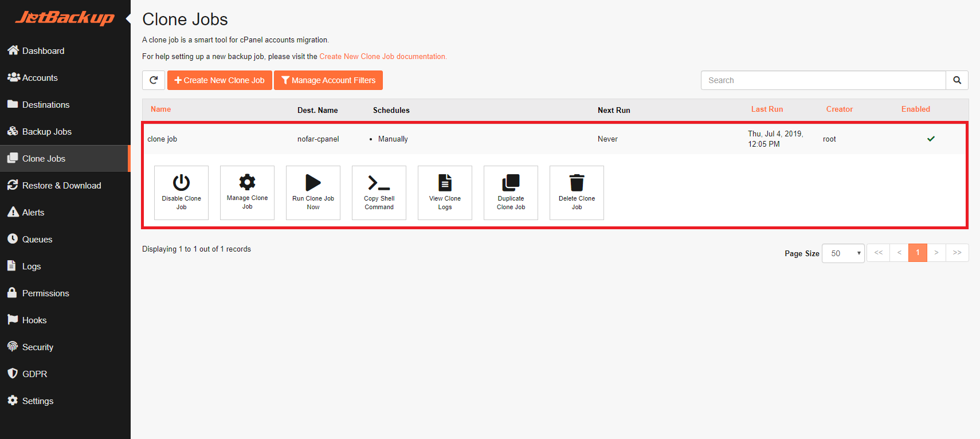Select page 1 in pagination
Viewport: 980px width, 439px height.
918,253
